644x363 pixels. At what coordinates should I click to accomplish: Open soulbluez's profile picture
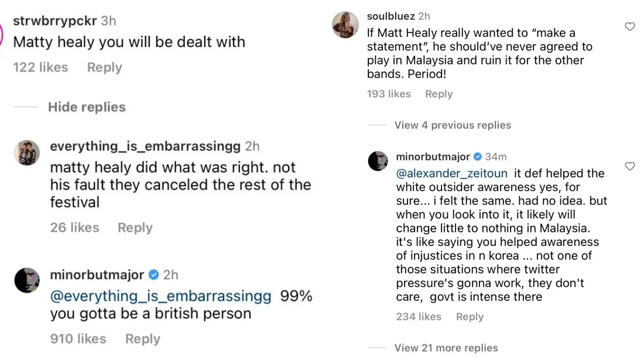345,25
